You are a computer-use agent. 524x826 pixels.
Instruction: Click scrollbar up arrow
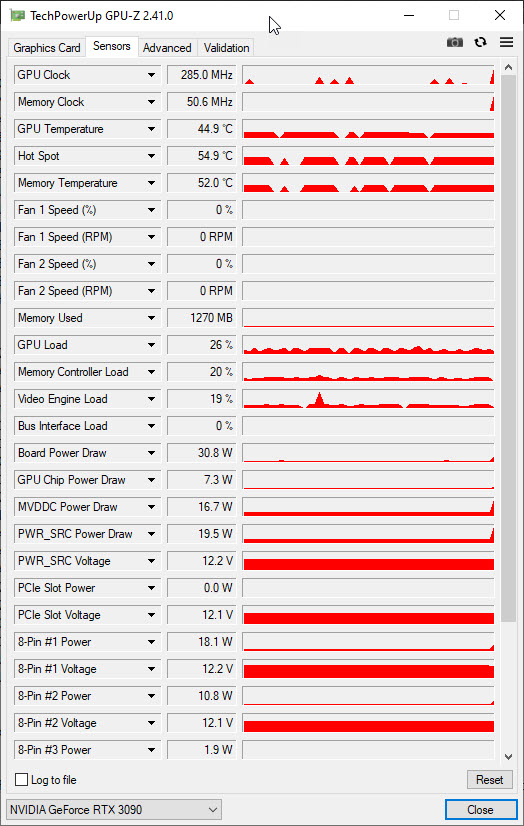point(508,67)
